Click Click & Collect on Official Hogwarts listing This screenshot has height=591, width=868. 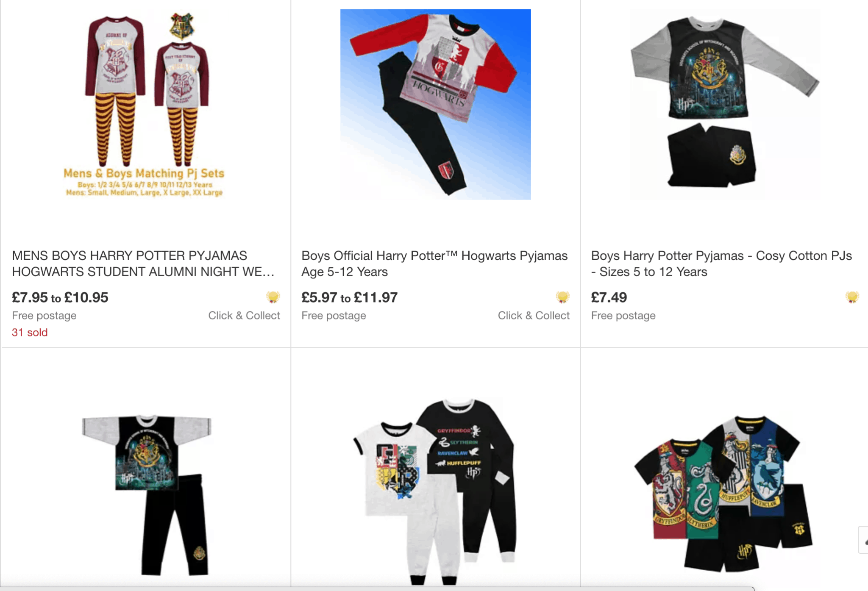point(534,316)
